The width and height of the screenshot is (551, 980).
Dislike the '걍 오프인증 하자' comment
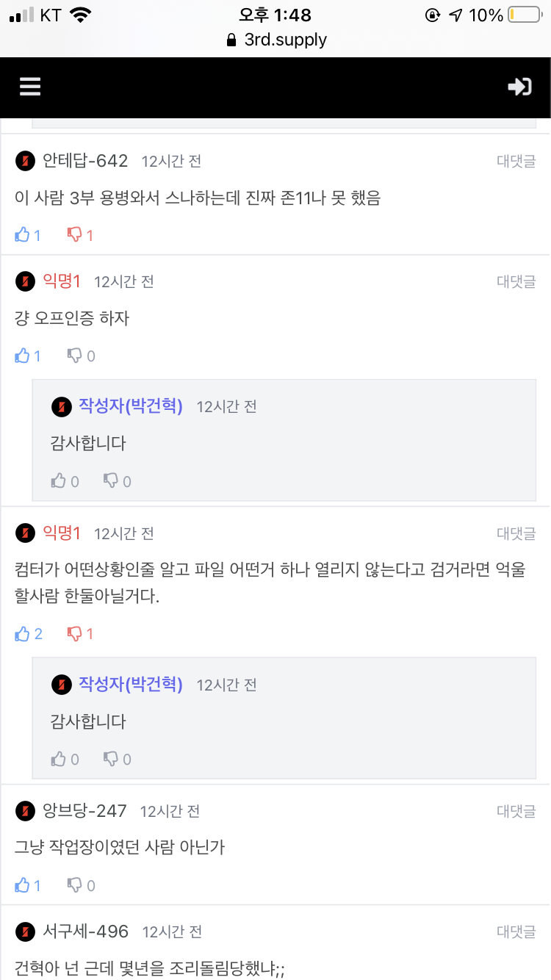click(76, 356)
